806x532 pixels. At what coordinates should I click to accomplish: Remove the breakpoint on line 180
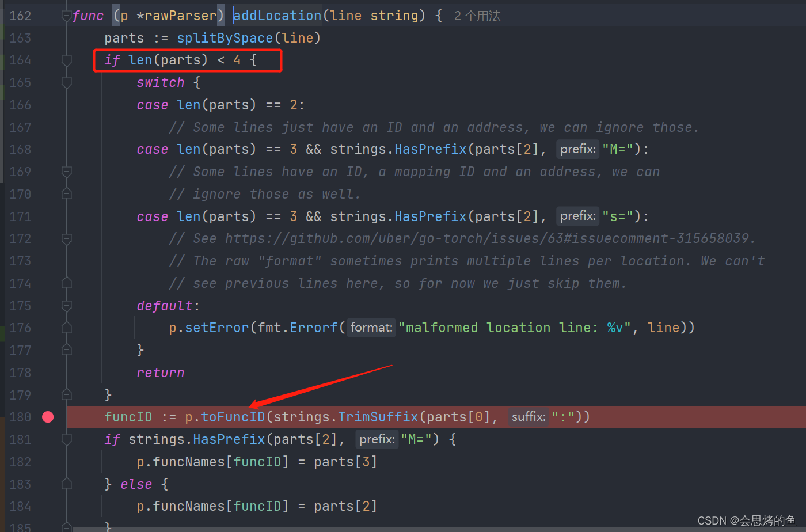coord(48,417)
